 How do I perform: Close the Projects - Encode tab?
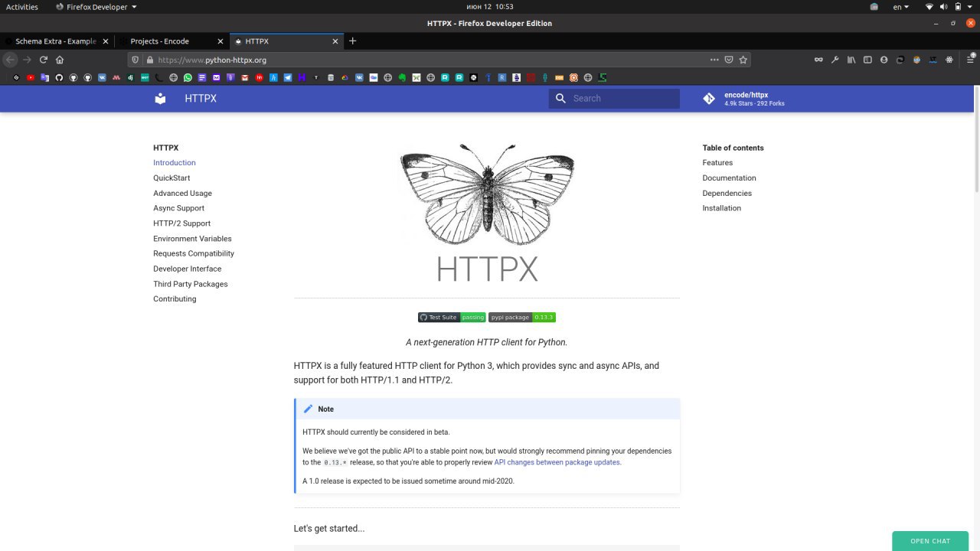click(x=221, y=41)
